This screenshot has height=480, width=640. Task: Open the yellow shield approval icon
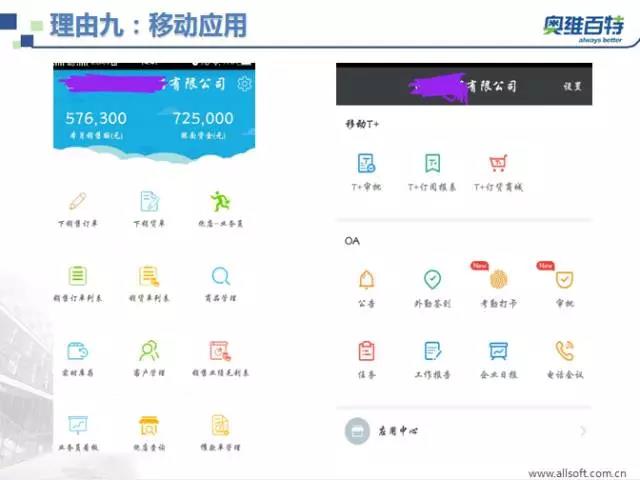[565, 280]
